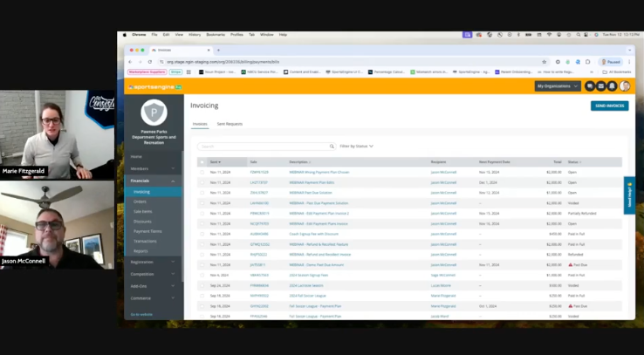Expand the Registration sidebar section
Screen dimensions: 644x355
point(153,262)
